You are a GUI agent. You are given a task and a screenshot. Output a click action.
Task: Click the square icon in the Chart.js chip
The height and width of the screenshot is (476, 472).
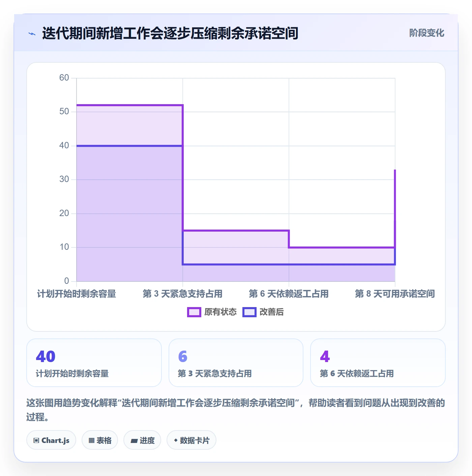(x=36, y=441)
